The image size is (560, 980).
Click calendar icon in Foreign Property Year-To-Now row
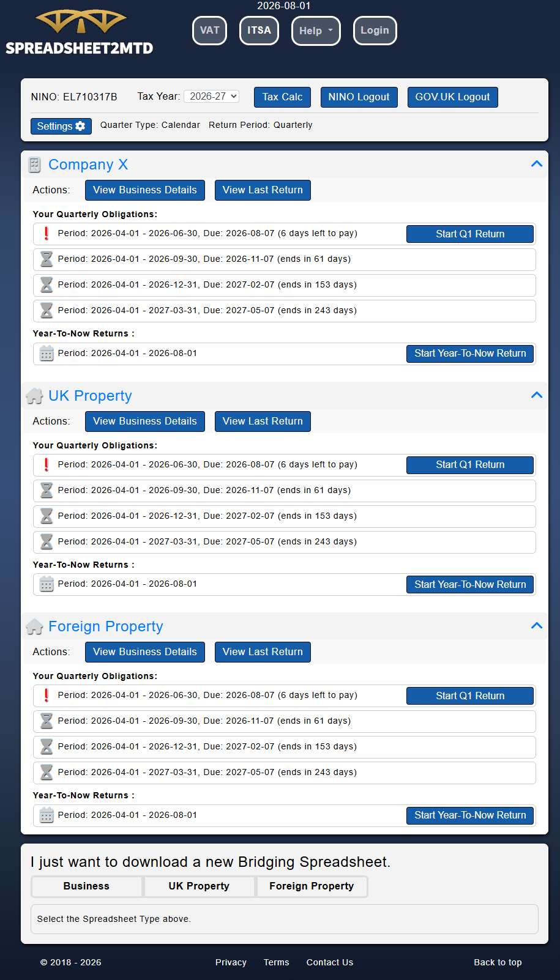tap(47, 815)
